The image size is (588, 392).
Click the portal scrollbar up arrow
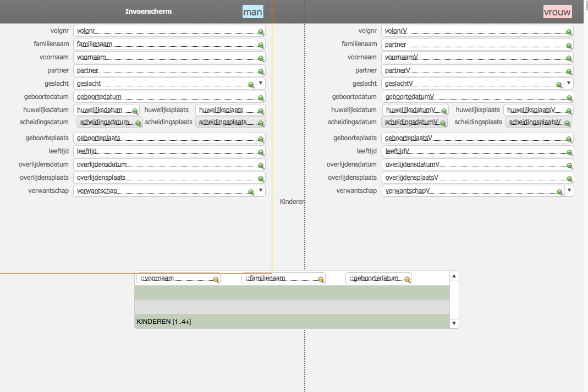coord(454,276)
